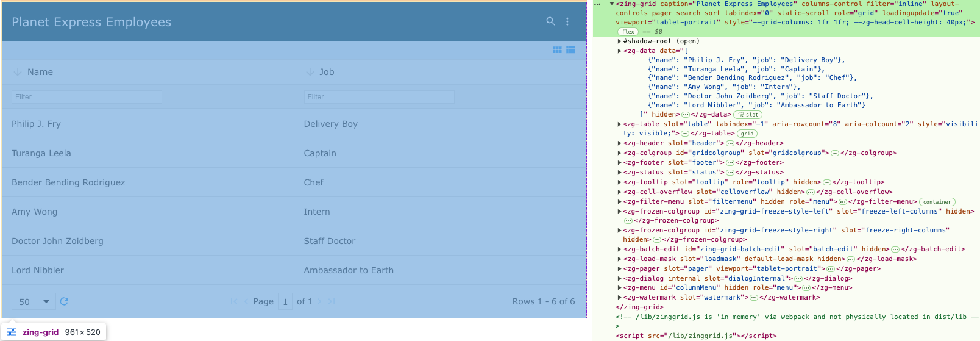Expand the zg-table element node
Viewport: 980px width, 341px height.
(620, 124)
